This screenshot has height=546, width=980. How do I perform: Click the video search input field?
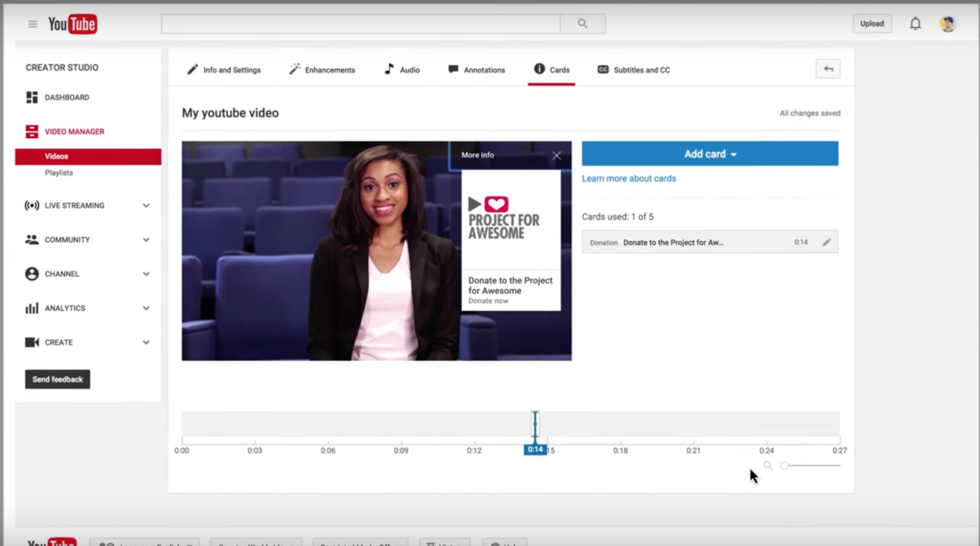click(x=360, y=24)
